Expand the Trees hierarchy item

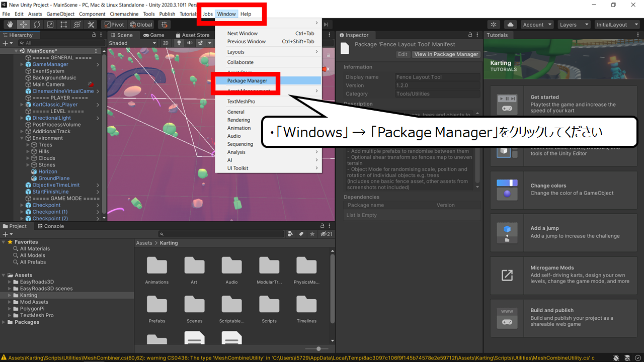28,145
